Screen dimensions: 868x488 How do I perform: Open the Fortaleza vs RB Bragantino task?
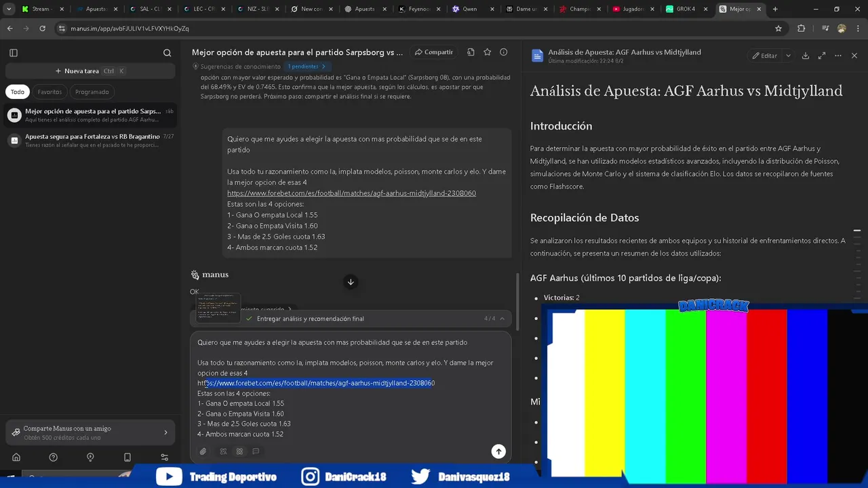coord(90,140)
